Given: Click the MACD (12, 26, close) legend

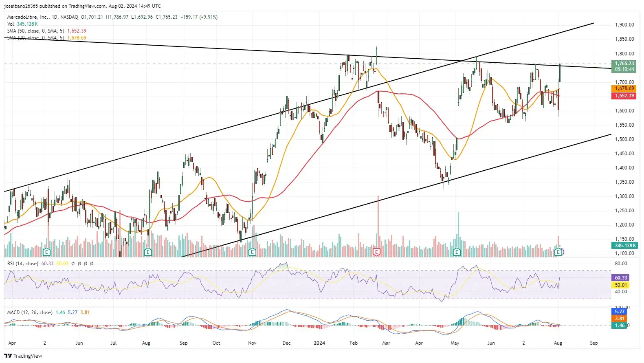Looking at the screenshot, I should click(30, 312).
